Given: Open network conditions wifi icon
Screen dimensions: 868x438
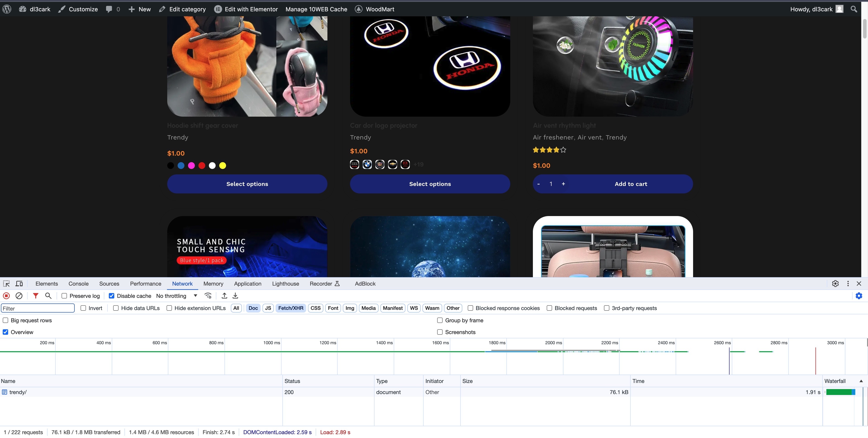Looking at the screenshot, I should click(x=208, y=296).
